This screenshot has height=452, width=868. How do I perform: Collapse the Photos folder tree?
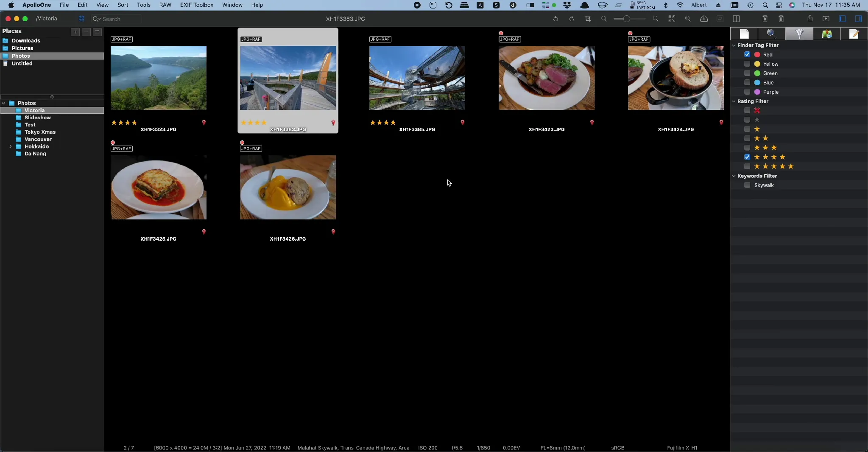(x=3, y=103)
